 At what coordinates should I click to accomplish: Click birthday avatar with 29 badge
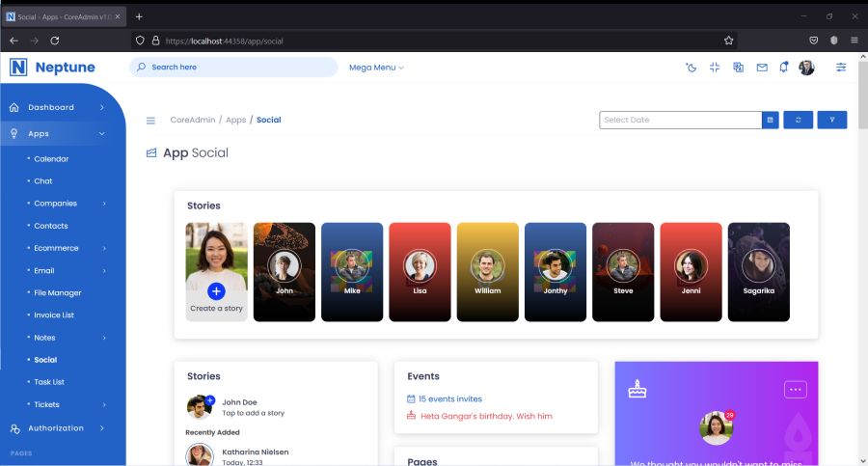(717, 427)
